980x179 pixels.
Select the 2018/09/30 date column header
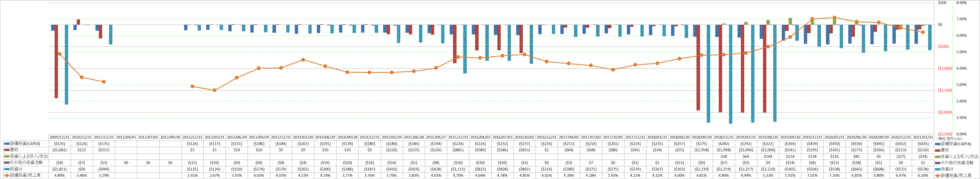point(701,137)
